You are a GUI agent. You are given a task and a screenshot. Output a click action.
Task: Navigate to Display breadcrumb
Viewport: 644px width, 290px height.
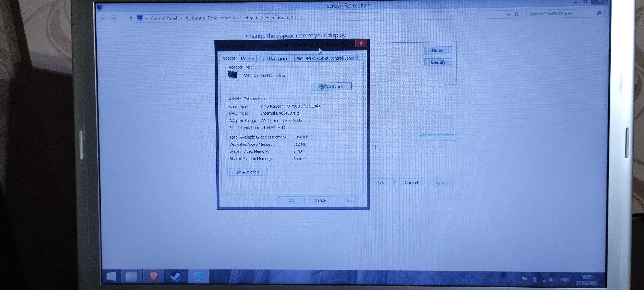pyautogui.click(x=245, y=18)
